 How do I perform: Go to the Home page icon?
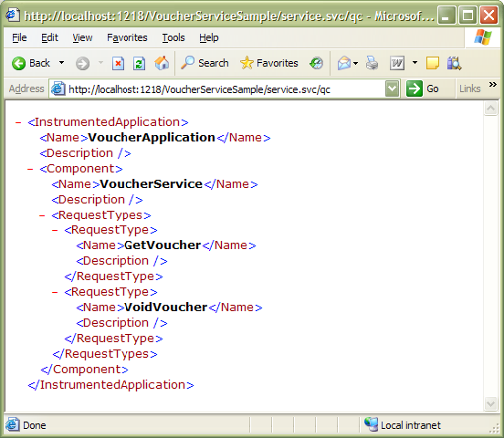pyautogui.click(x=162, y=63)
